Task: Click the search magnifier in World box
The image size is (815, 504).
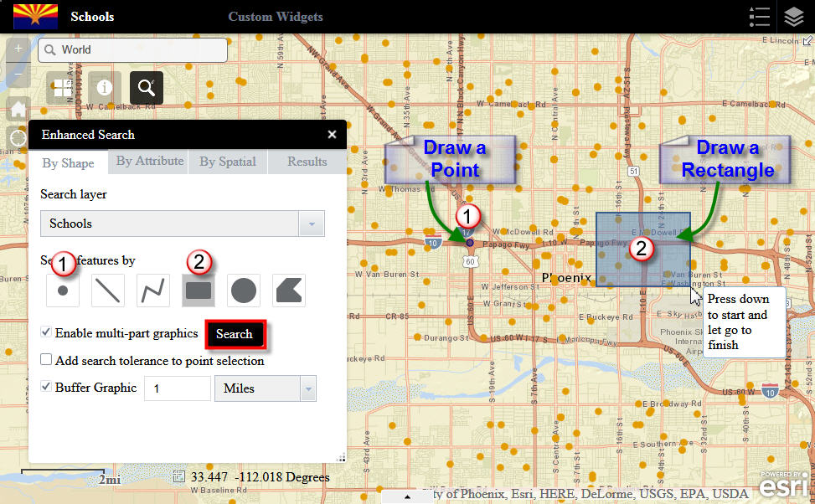Action: [x=50, y=50]
